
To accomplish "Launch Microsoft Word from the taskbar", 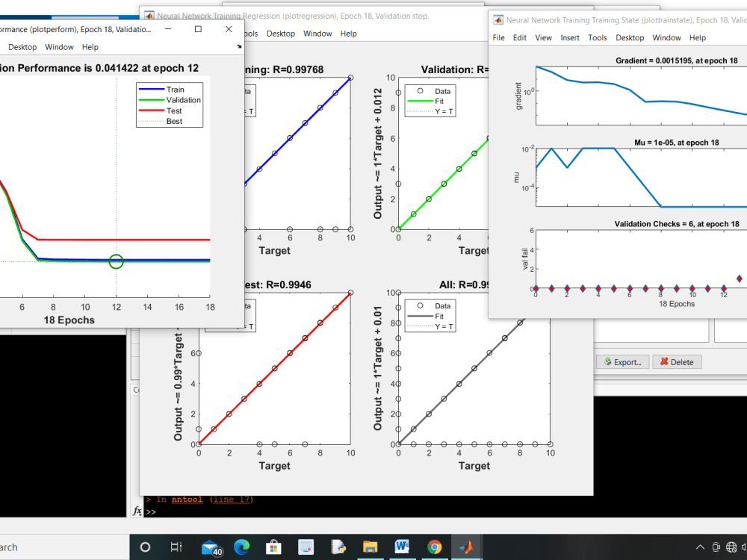I will point(402,547).
